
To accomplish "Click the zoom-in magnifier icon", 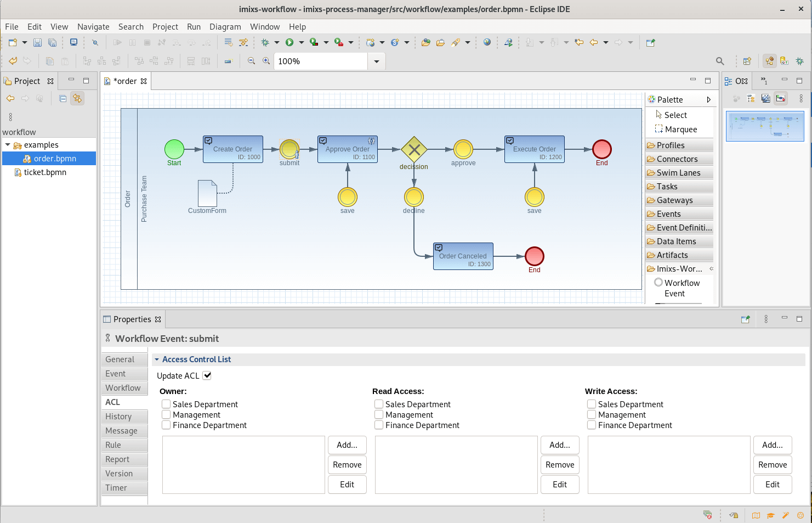I will [266, 61].
